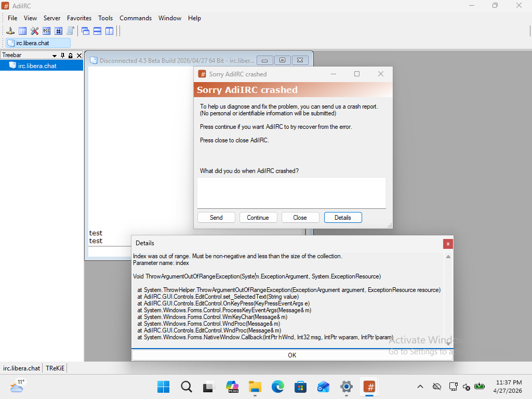The width and height of the screenshot is (532, 399).
Task: Click the 'What did you do' text box
Action: (x=291, y=192)
